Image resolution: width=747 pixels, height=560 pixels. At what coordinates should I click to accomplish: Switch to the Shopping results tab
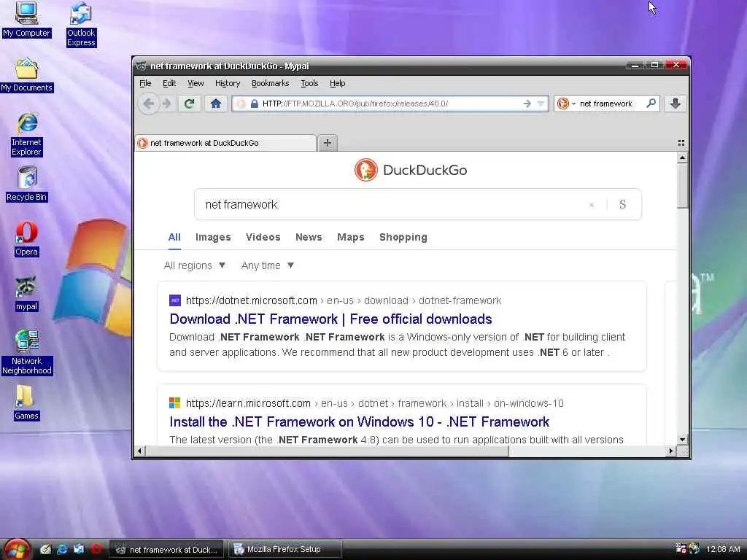click(403, 237)
